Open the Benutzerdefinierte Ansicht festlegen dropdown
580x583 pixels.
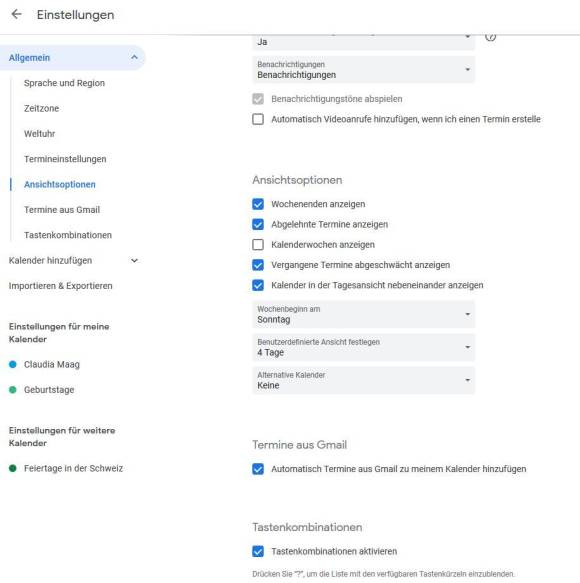(364, 347)
